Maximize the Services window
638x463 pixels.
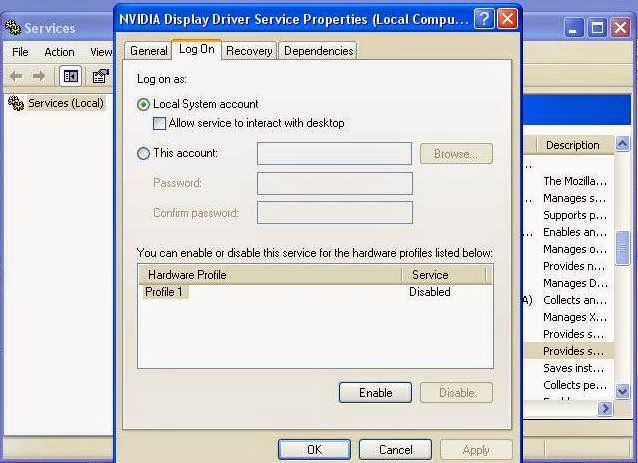(597, 28)
